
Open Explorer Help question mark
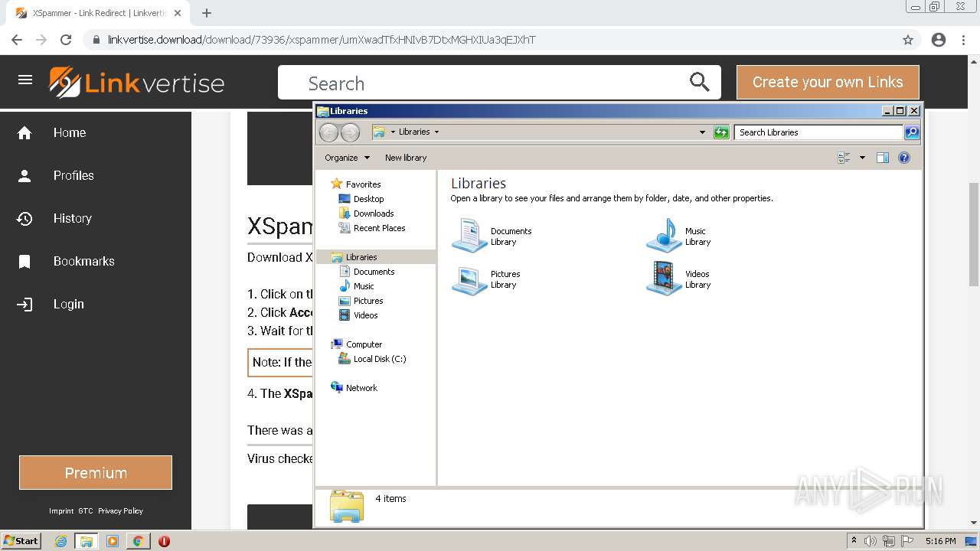[x=904, y=158]
